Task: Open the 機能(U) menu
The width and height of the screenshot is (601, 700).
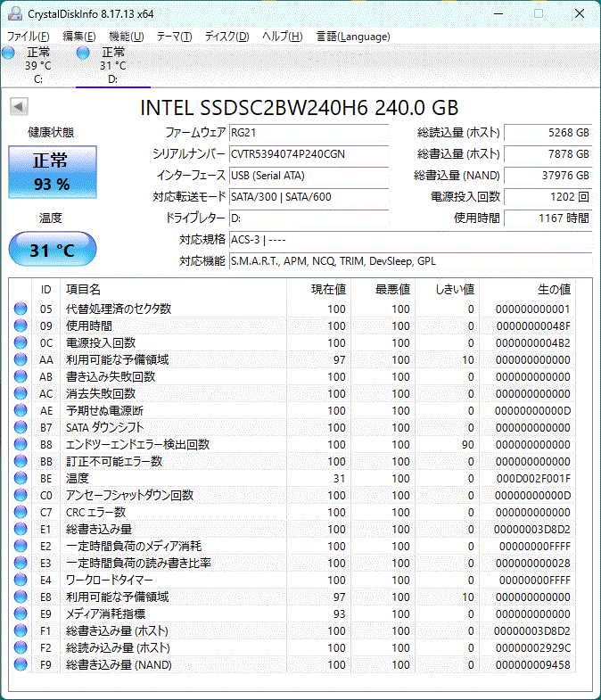Action: [126, 37]
